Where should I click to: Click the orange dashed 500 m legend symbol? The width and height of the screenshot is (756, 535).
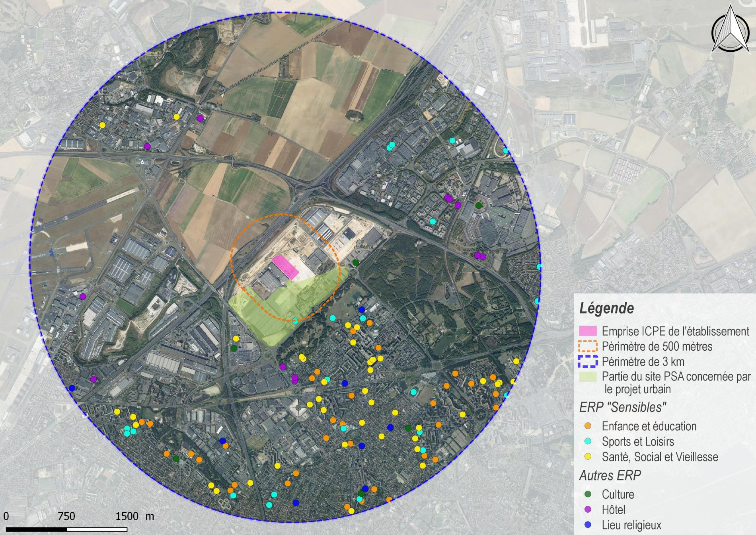588,346
